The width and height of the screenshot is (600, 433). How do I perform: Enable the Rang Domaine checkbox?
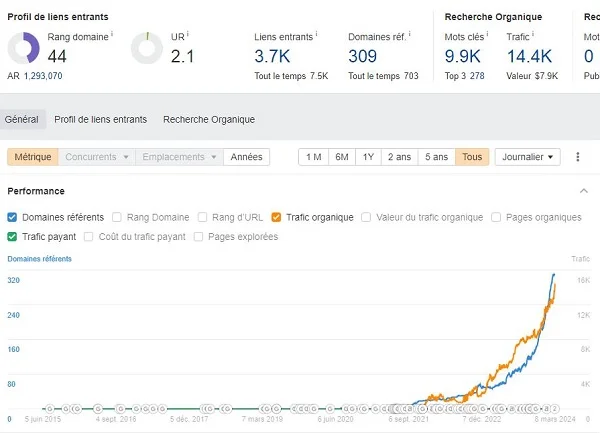[117, 217]
